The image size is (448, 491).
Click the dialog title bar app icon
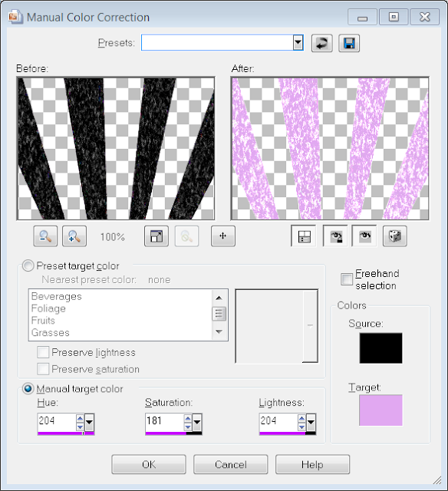tap(15, 17)
